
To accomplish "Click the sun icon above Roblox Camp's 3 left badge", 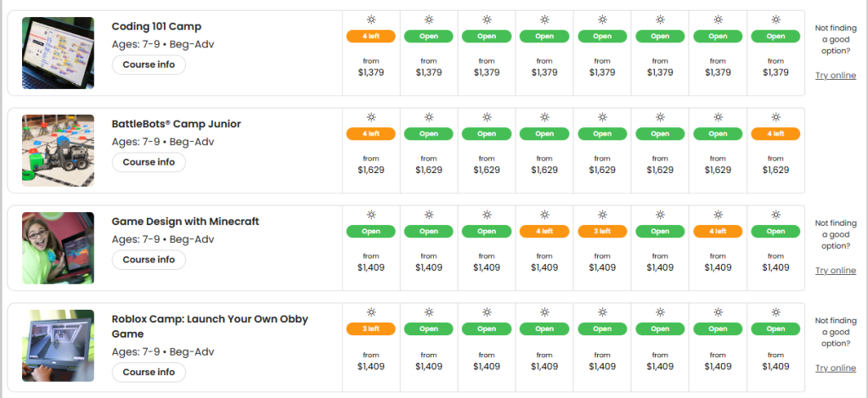I will (x=370, y=312).
